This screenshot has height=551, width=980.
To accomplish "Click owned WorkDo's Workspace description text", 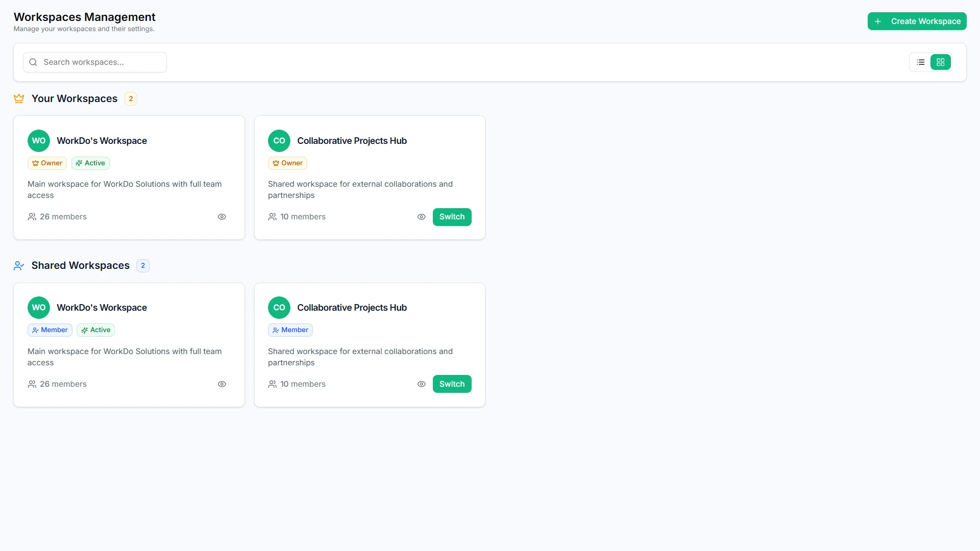I will 125,190.
